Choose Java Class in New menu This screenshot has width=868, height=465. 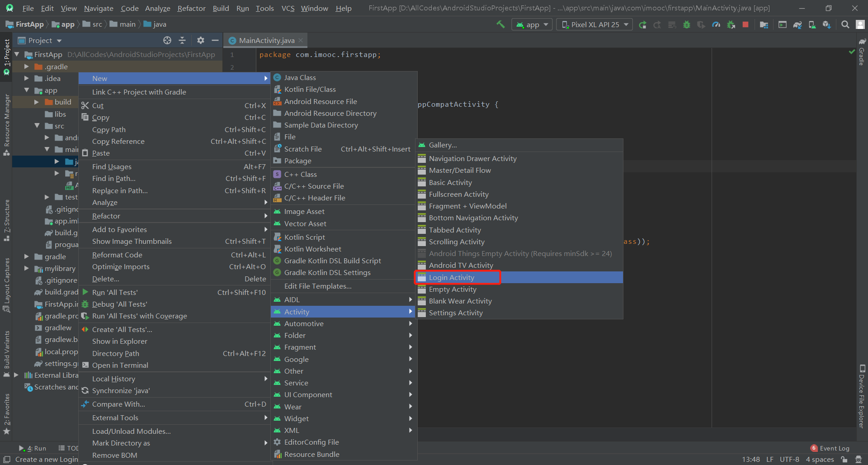pyautogui.click(x=344, y=78)
